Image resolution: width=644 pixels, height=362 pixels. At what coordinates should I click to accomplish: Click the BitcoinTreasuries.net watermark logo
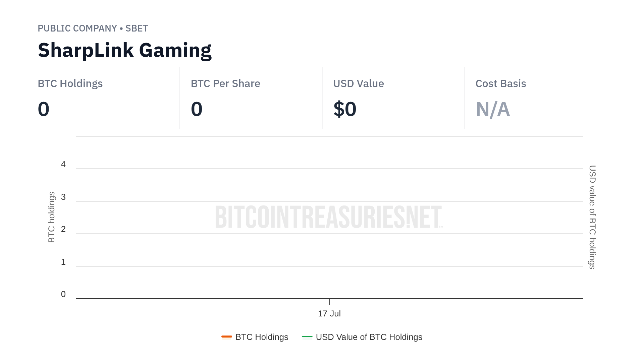[329, 217]
